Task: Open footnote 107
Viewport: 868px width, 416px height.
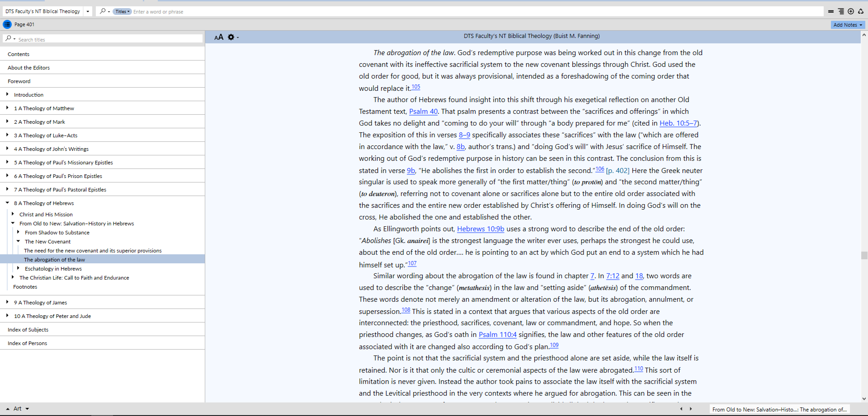Action: [412, 263]
